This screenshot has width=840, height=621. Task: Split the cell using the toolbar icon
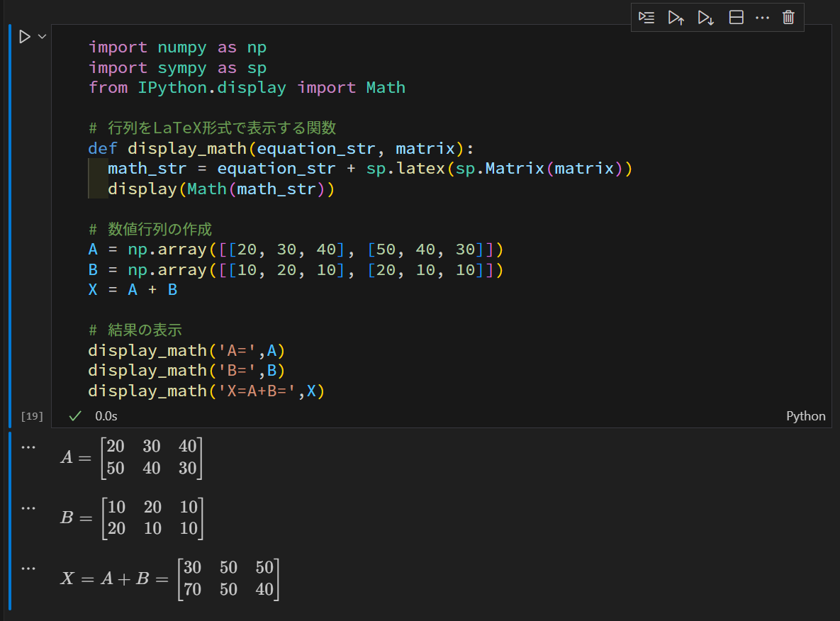(736, 18)
